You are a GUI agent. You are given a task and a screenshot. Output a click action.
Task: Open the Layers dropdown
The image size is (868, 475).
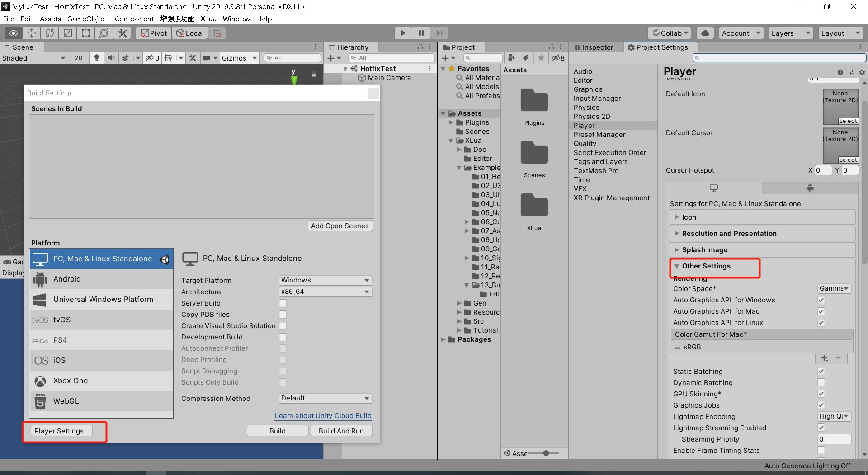pyautogui.click(x=791, y=33)
